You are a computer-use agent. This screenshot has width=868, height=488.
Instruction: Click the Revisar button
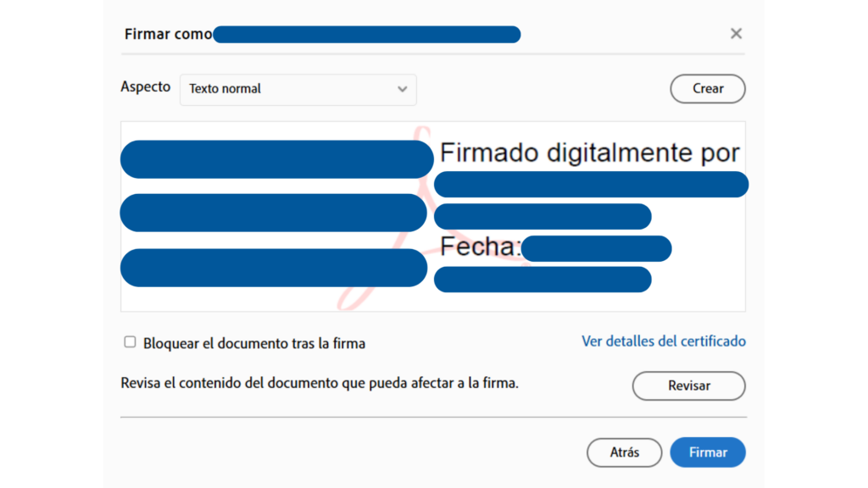tap(688, 385)
